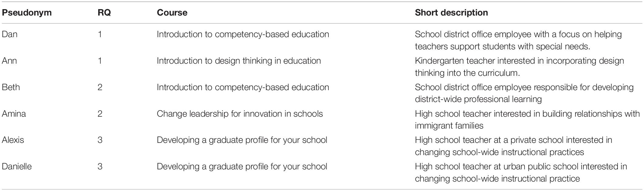Click Beth's RQ value 2
The image size is (644, 191).
(x=100, y=87)
